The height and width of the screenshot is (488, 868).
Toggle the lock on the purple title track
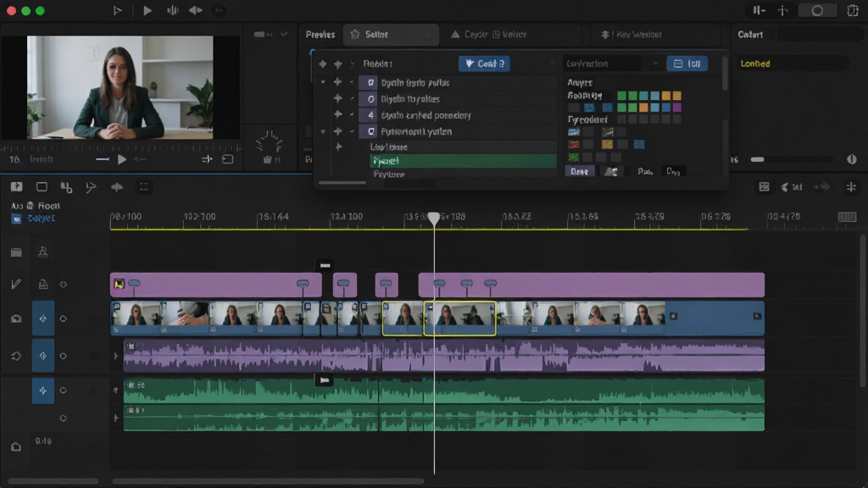(42, 285)
